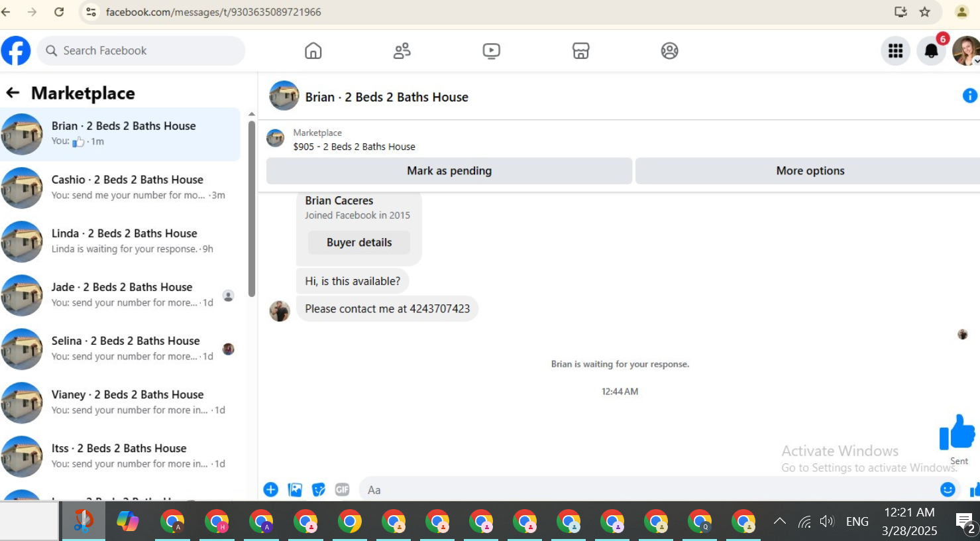The width and height of the screenshot is (980, 541).
Task: Open the account profile picture menu
Action: [x=966, y=51]
